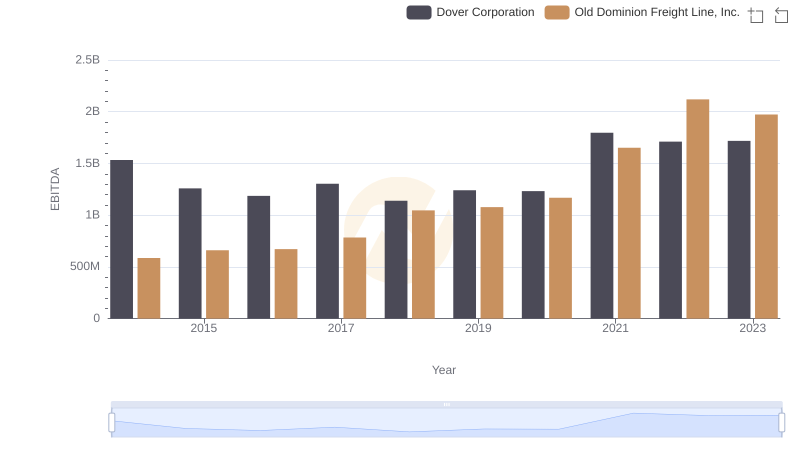Click the Dover Corporation 2022 bar
The width and height of the screenshot is (800, 461).
[670, 230]
